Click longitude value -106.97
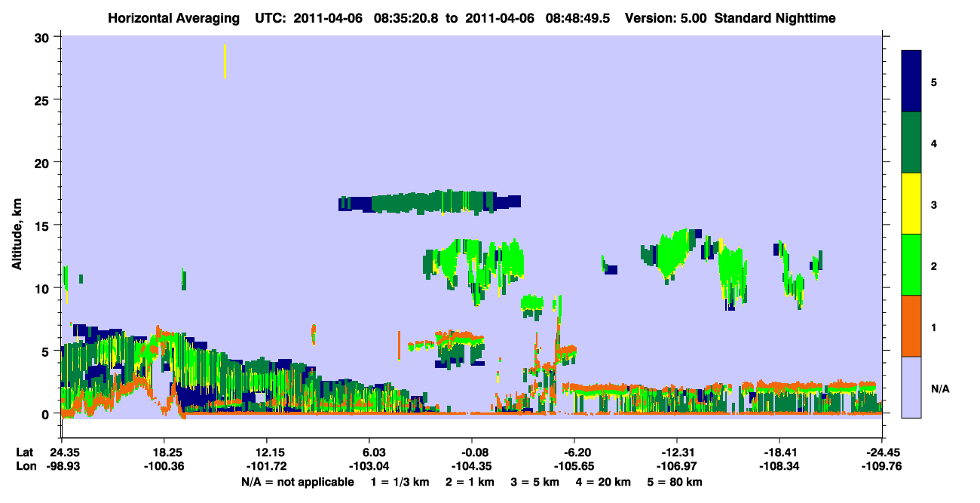The width and height of the screenshot is (980, 503). click(x=677, y=467)
